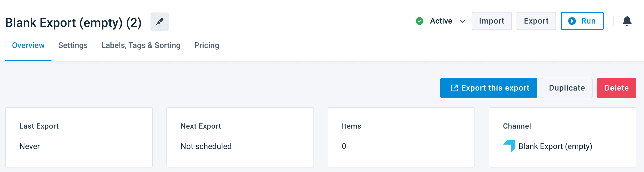Click the Blank Export (empty) channel name
644x172 pixels.
[x=555, y=146]
